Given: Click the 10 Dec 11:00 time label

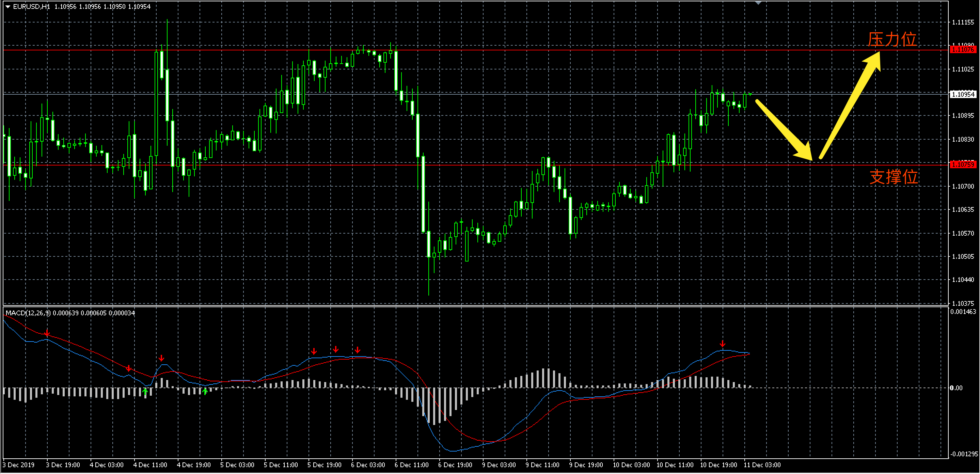Looking at the screenshot, I should (x=675, y=464).
